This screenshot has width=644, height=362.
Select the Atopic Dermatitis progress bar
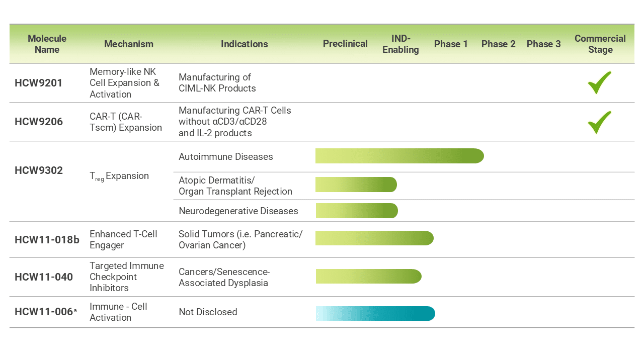coord(356,185)
